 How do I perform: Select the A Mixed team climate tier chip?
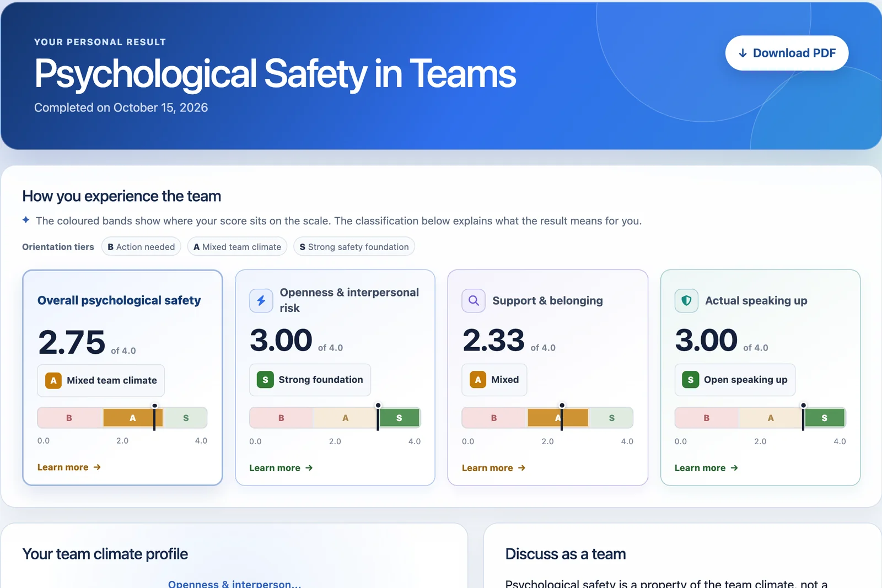click(237, 247)
